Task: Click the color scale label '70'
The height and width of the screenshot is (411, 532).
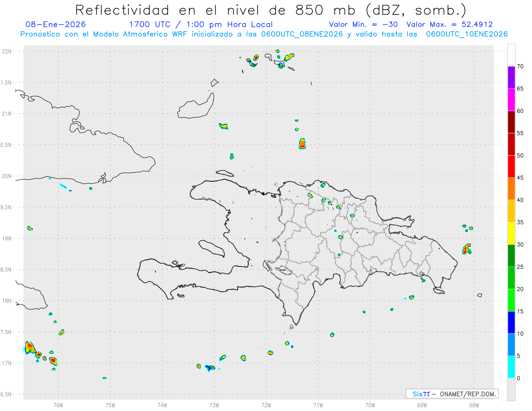Action: click(x=520, y=67)
